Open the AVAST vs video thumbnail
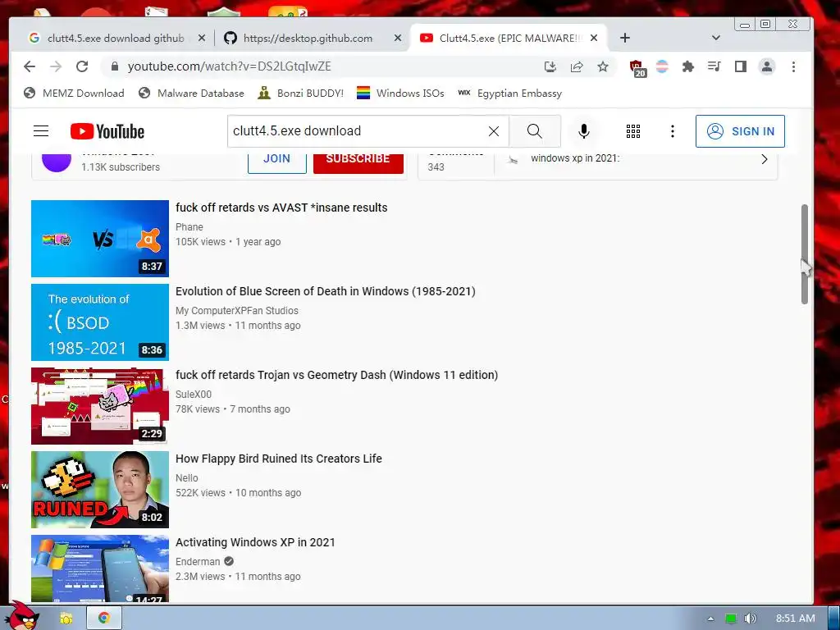The height and width of the screenshot is (630, 840). click(100, 239)
